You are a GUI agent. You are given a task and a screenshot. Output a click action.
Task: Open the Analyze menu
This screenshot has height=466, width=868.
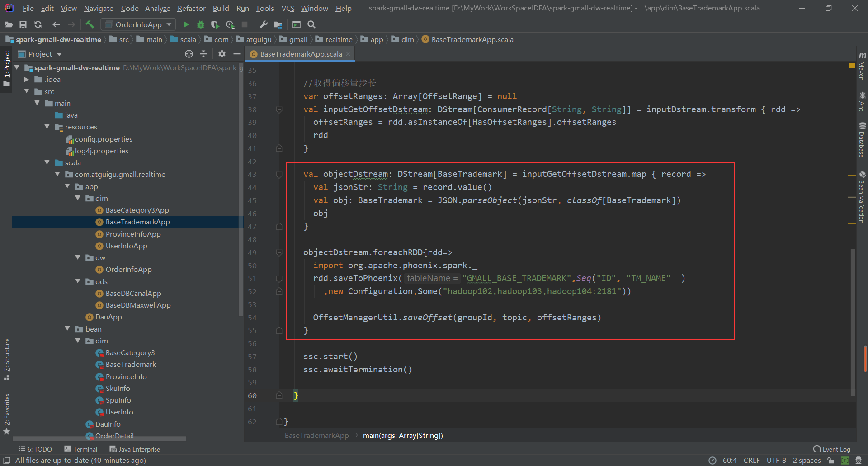157,8
